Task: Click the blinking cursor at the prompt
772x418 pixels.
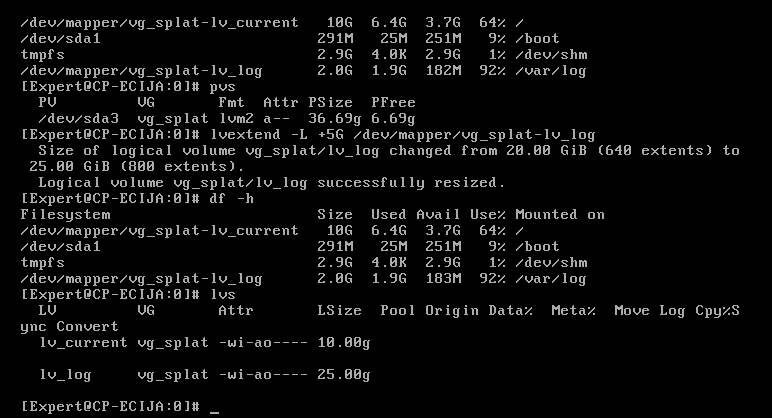Action: pos(214,408)
